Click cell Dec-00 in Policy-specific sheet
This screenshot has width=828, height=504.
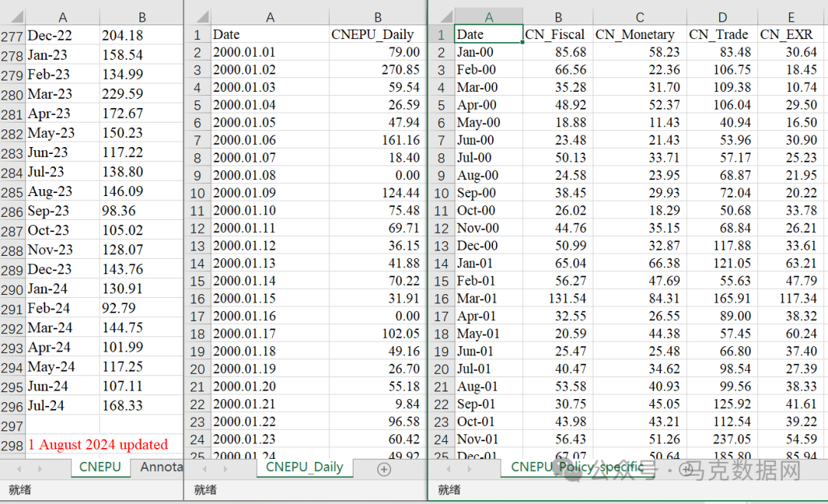click(489, 246)
